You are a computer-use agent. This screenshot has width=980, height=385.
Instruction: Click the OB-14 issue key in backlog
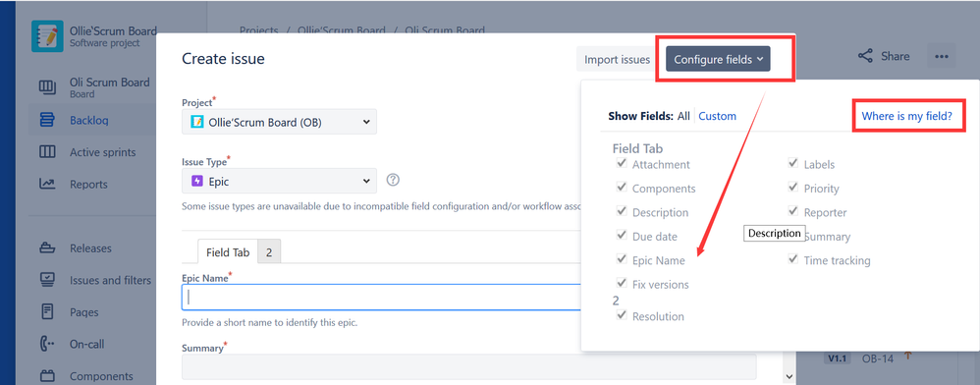[878, 358]
